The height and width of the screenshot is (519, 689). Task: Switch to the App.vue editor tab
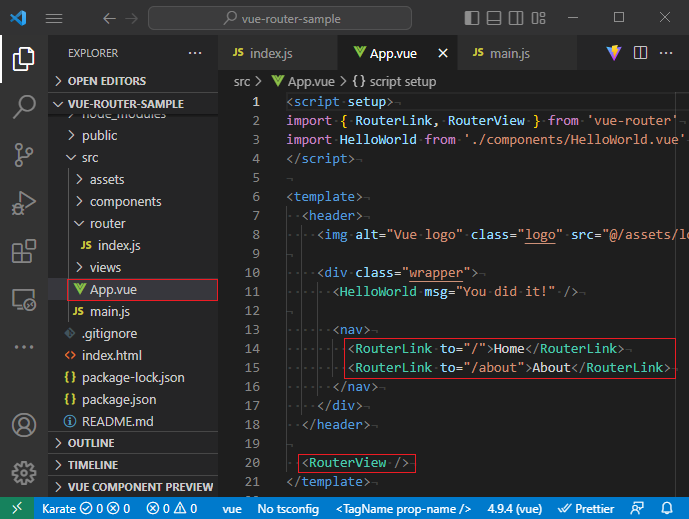(x=397, y=53)
